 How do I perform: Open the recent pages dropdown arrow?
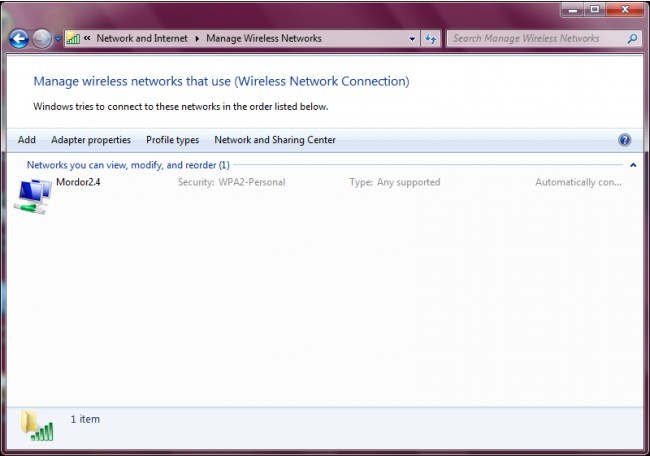pos(58,39)
